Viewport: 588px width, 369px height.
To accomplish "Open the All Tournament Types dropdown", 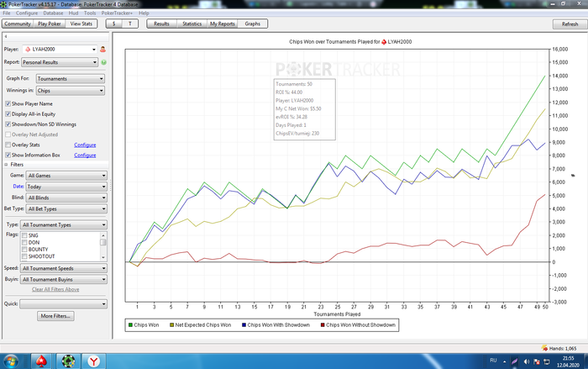I will 63,225.
